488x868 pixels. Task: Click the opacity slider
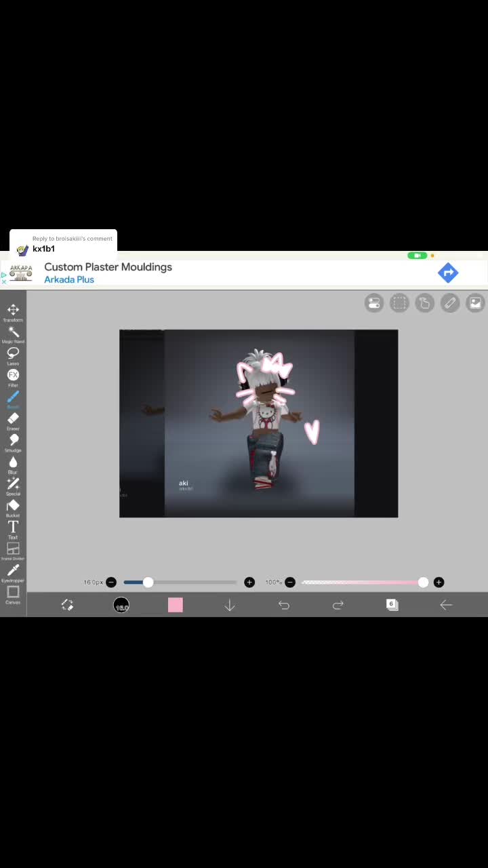364,583
